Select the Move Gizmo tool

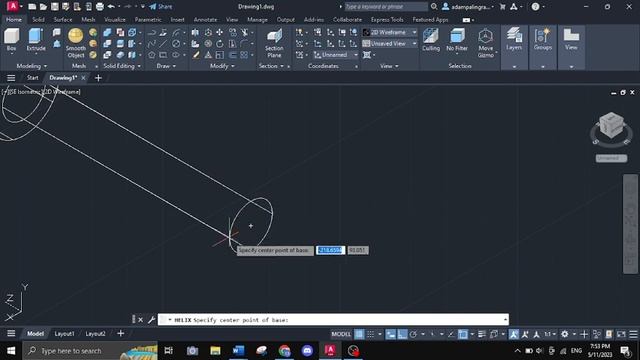click(x=485, y=43)
